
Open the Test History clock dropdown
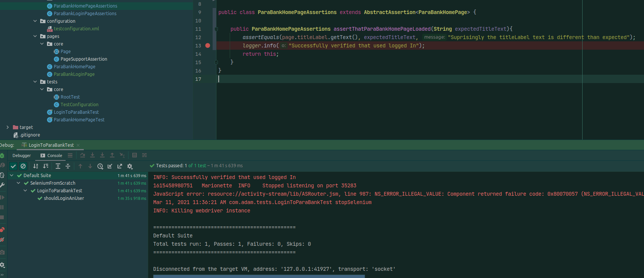(x=100, y=166)
